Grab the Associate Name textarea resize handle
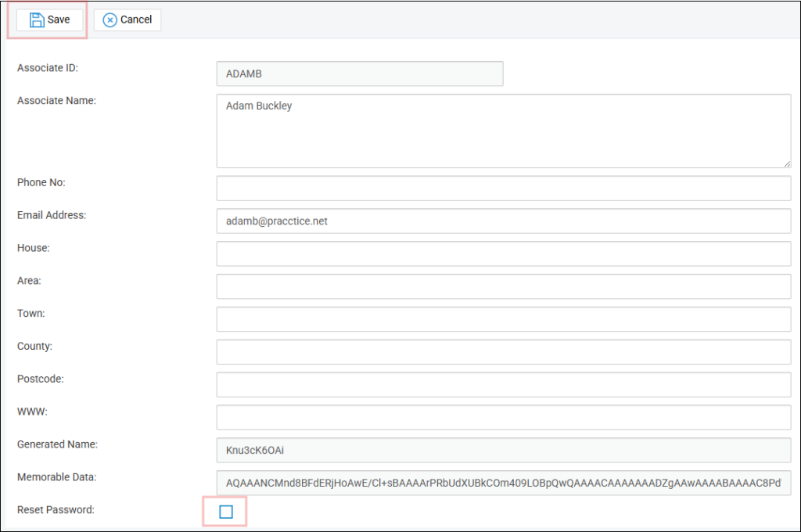The height and width of the screenshot is (532, 801). click(787, 163)
